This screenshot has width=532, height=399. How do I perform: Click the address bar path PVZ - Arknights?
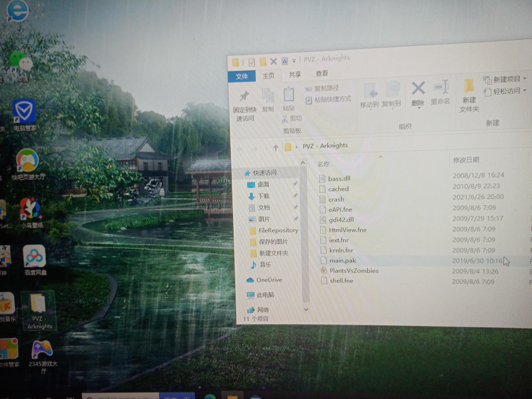point(325,146)
